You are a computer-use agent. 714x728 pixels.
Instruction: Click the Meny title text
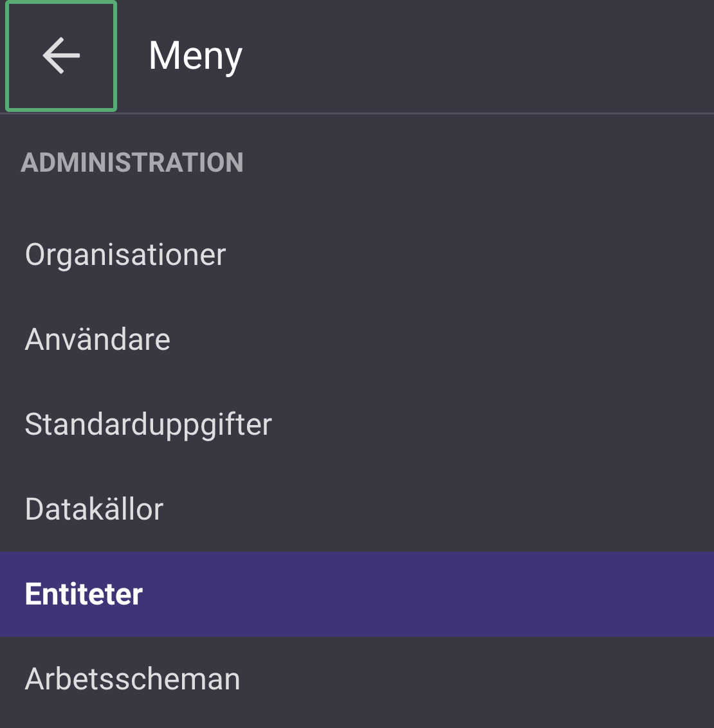(194, 55)
